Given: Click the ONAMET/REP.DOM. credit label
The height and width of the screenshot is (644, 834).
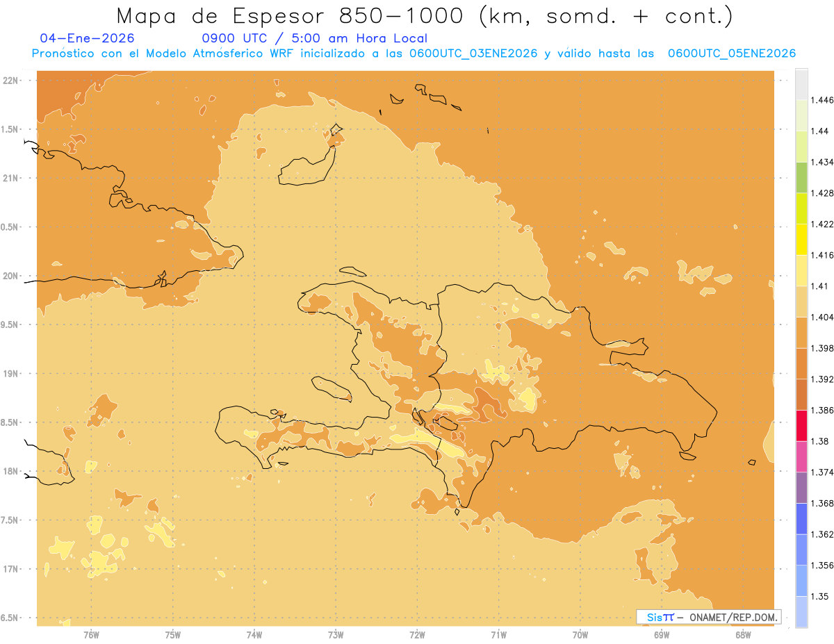Looking at the screenshot, I should 733,617.
